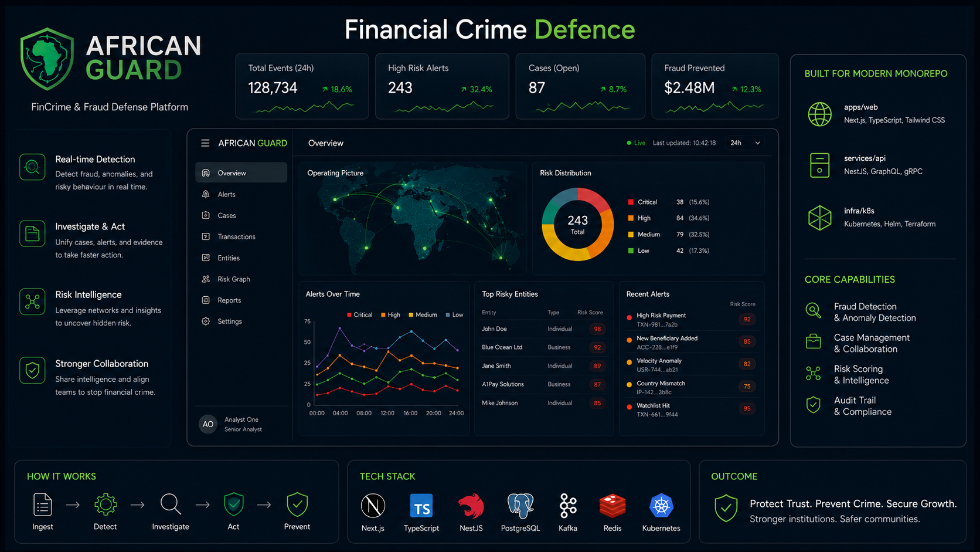980x552 pixels.
Task: Click the Alerts bell icon in sidebar
Action: (206, 194)
